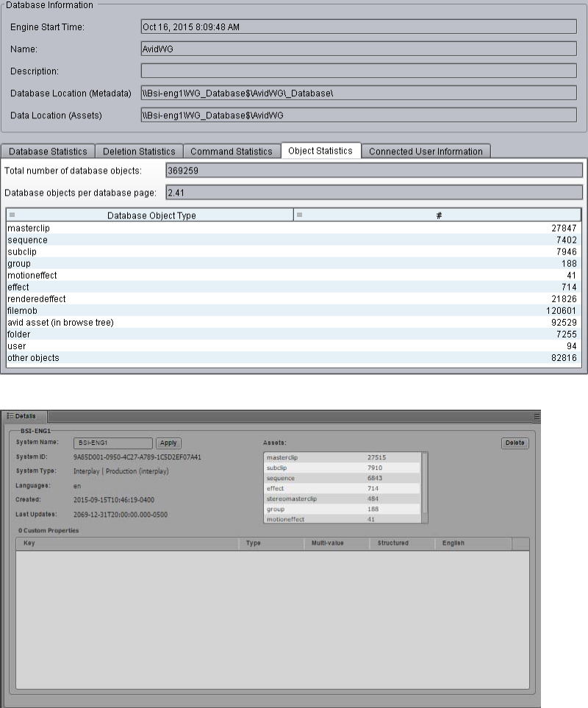Click the Created timestamp value
The image size is (588, 708).
click(x=114, y=500)
